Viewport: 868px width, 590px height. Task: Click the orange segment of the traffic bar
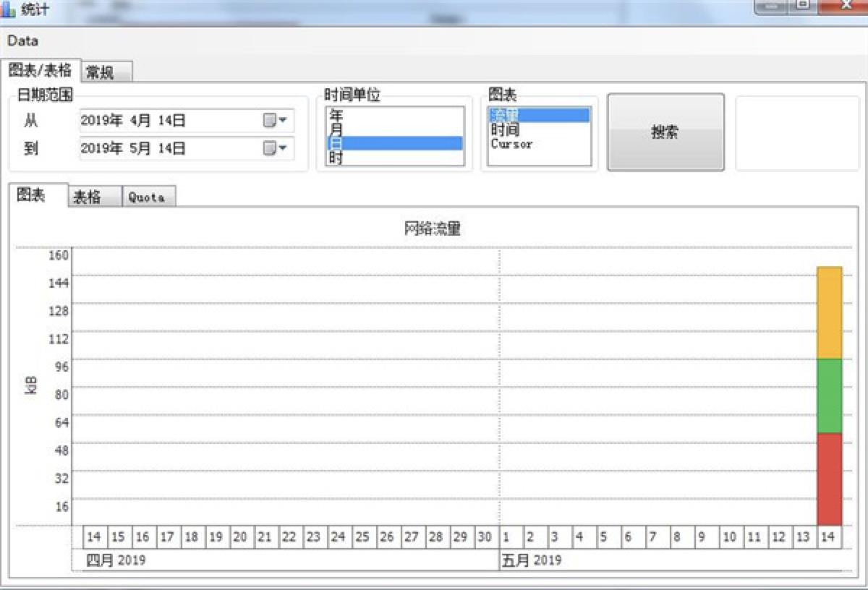(827, 311)
